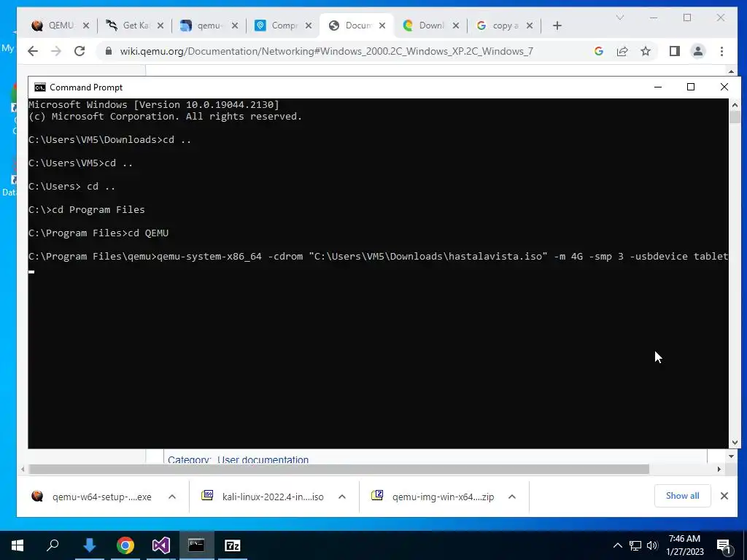Expand options for kali-linux iso download
Image resolution: width=747 pixels, height=560 pixels.
pos(342,497)
